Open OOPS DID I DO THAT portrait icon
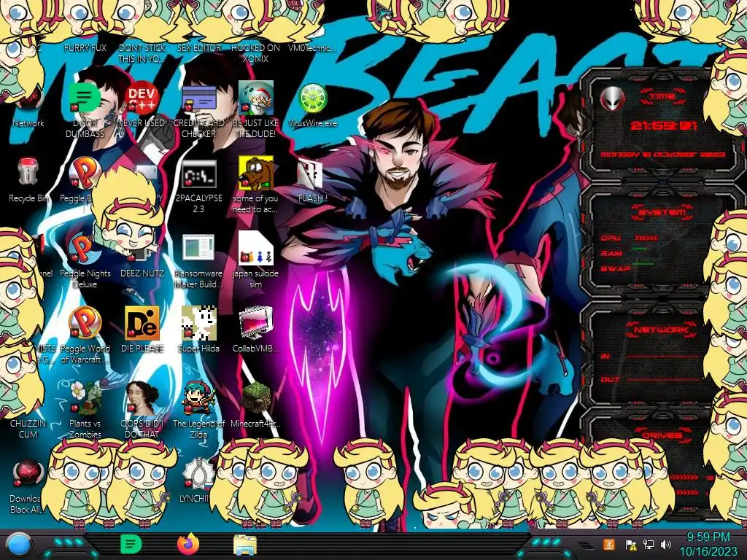Screen dimensions: 747x560 pos(142,398)
